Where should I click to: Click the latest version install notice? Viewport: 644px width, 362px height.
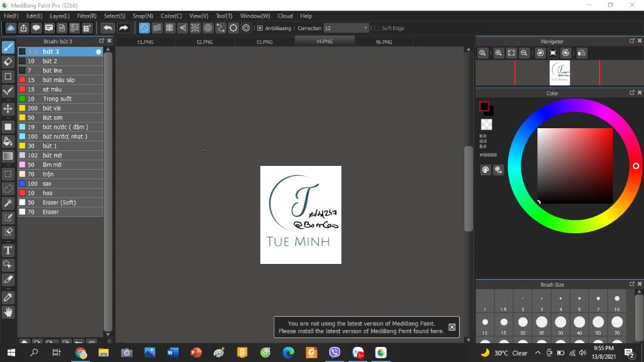click(x=361, y=327)
